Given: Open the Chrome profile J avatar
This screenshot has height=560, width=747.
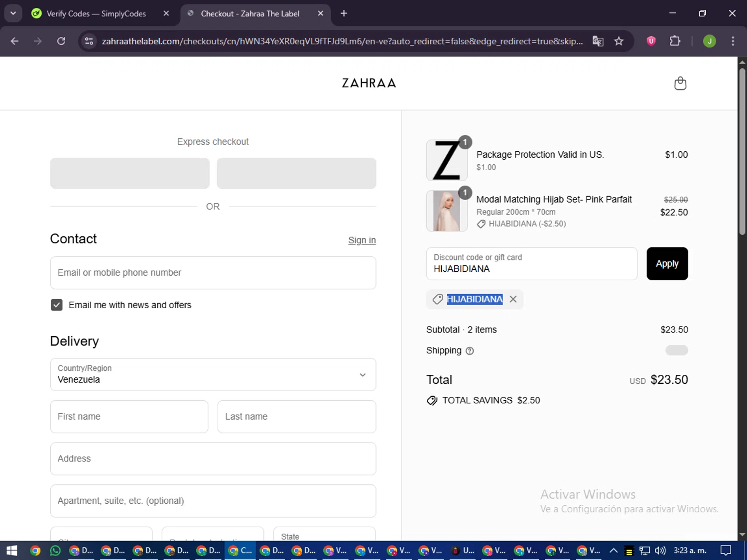Looking at the screenshot, I should pos(709,41).
